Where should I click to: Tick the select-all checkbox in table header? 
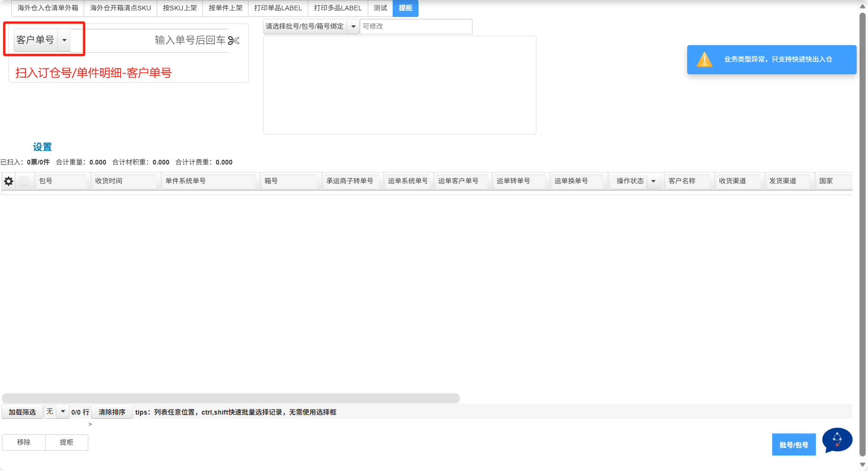click(24, 181)
